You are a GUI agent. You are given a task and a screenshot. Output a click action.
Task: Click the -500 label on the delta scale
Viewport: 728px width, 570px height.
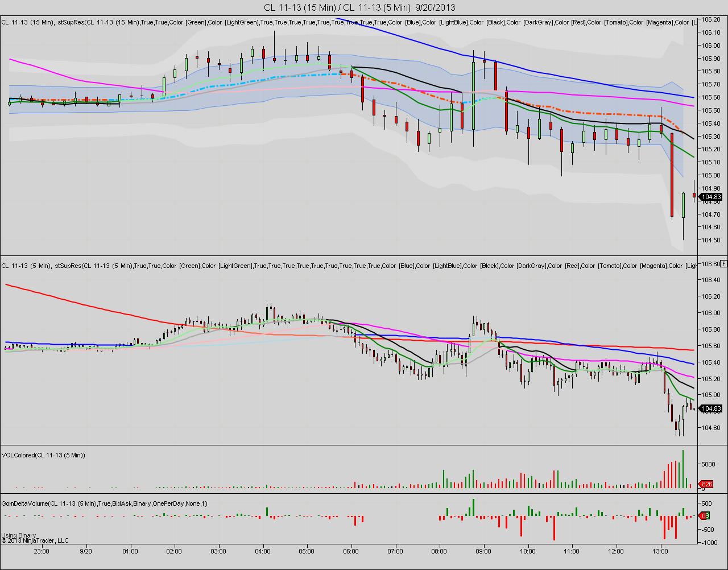tap(708, 530)
